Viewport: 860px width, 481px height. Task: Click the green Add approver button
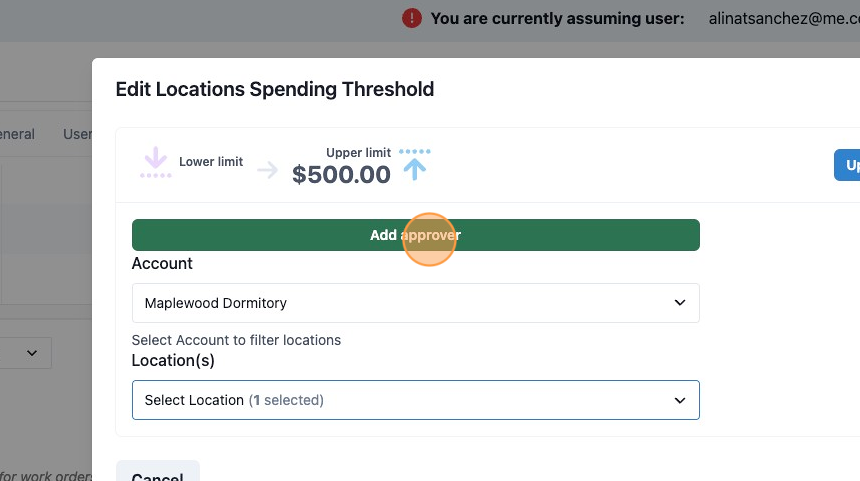coord(416,235)
